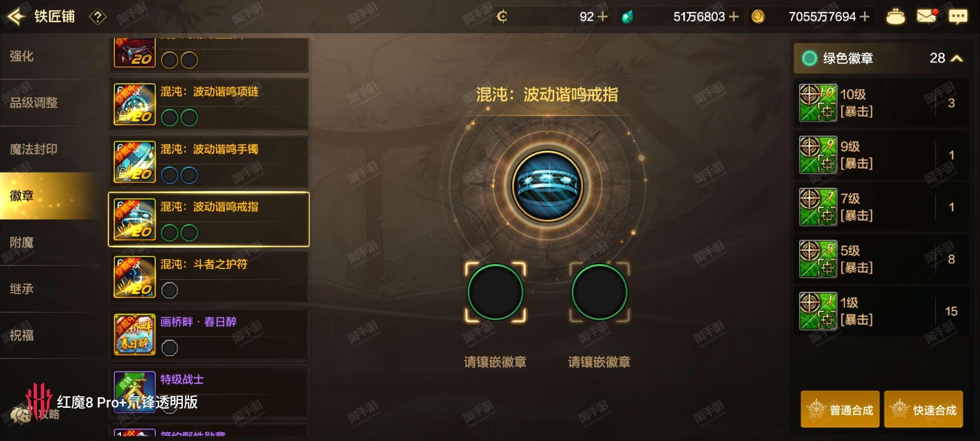Add more teal gems with plus
This screenshot has height=441, width=980.
click(733, 17)
